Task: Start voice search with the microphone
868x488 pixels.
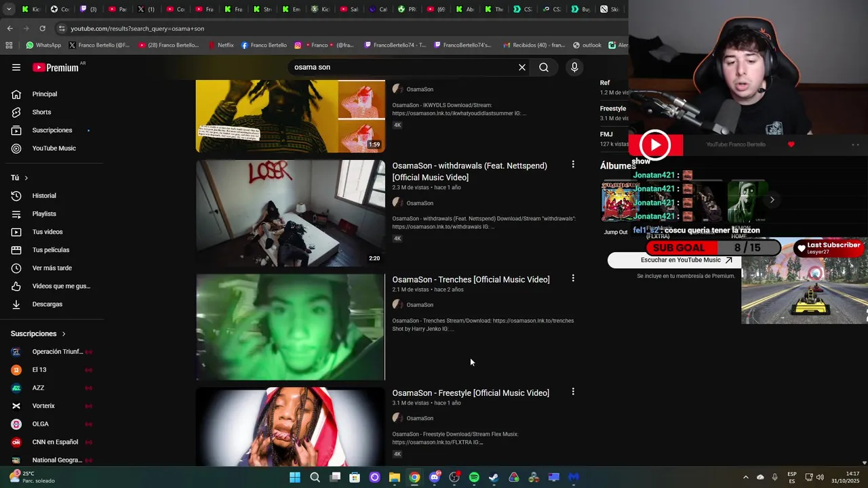Action: 574,67
